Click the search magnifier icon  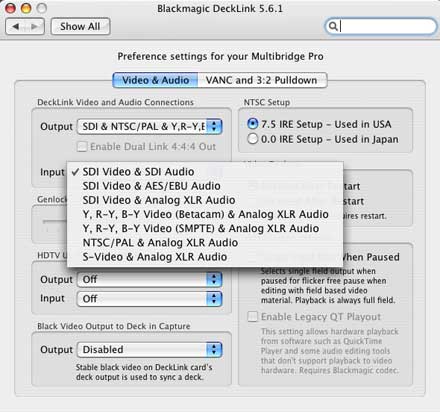pos(332,26)
